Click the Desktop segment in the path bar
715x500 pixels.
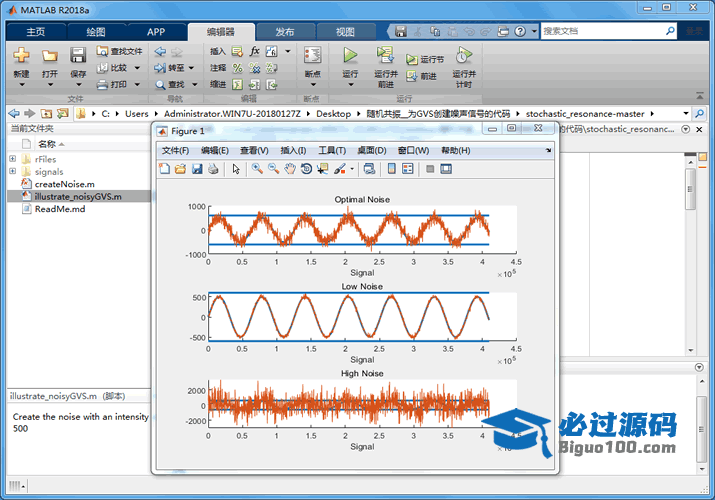tap(333, 113)
